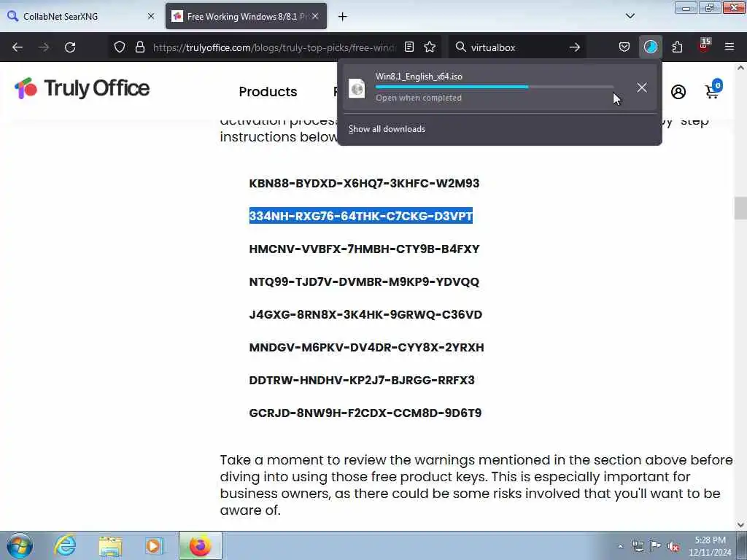Viewport: 747px width, 560px height.
Task: Click key GCRJD-8NW9H-F2CDX-CCM8D-9D6T9
Action: tap(365, 413)
